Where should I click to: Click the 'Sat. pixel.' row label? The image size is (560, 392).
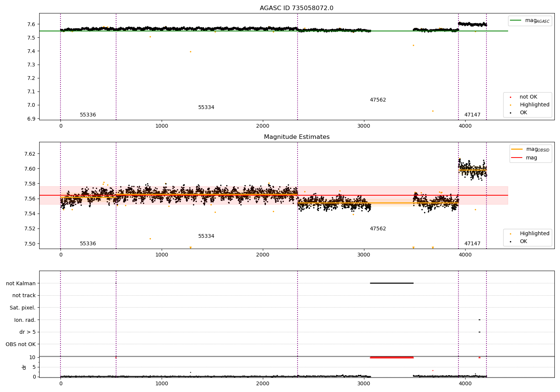pyautogui.click(x=23, y=308)
